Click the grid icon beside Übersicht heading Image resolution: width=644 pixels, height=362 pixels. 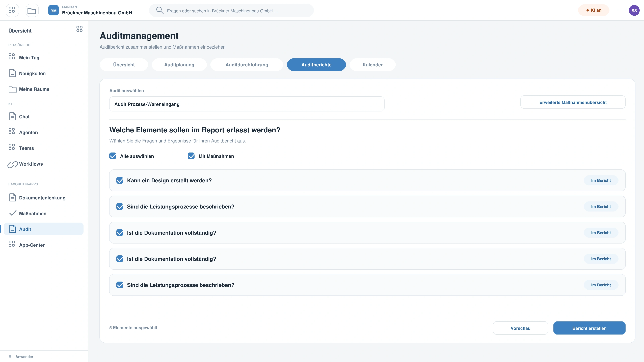pyautogui.click(x=79, y=29)
